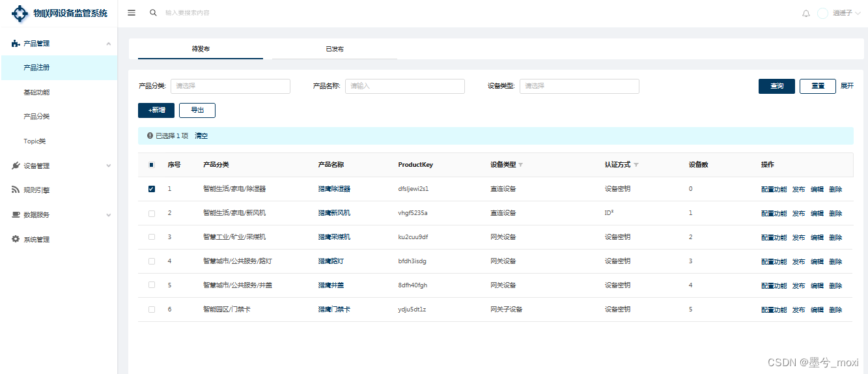Switch to the 待发布 tab
The width and height of the screenshot is (868, 374).
coord(201,49)
